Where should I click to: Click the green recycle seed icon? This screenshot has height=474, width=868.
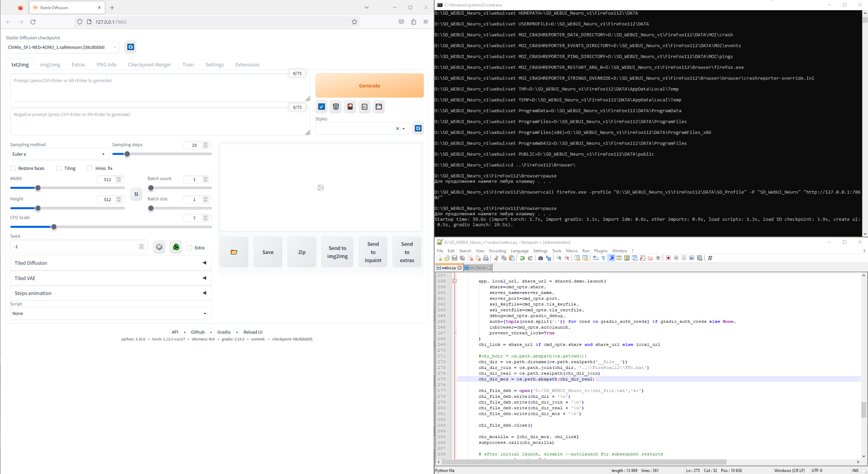point(176,247)
